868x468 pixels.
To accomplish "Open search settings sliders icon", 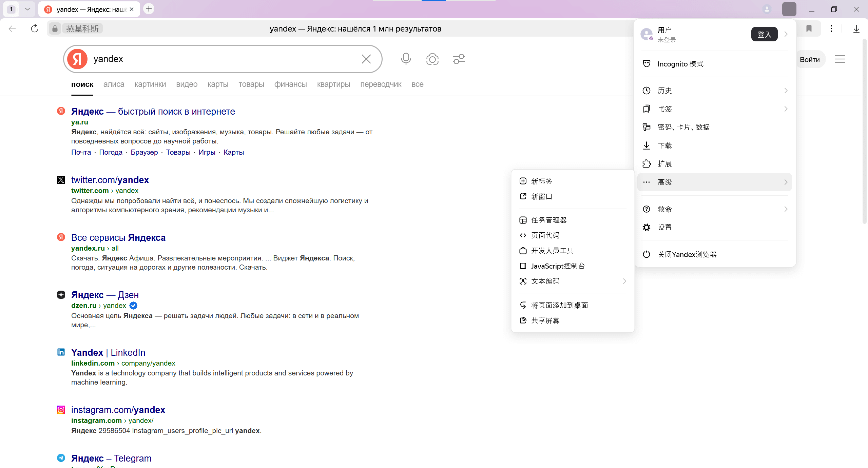I will (459, 59).
